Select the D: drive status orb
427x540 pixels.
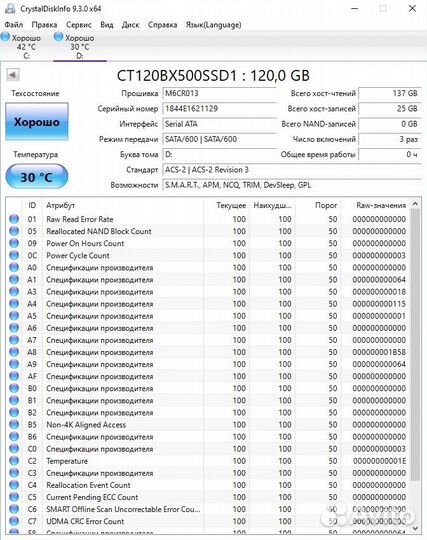59,37
